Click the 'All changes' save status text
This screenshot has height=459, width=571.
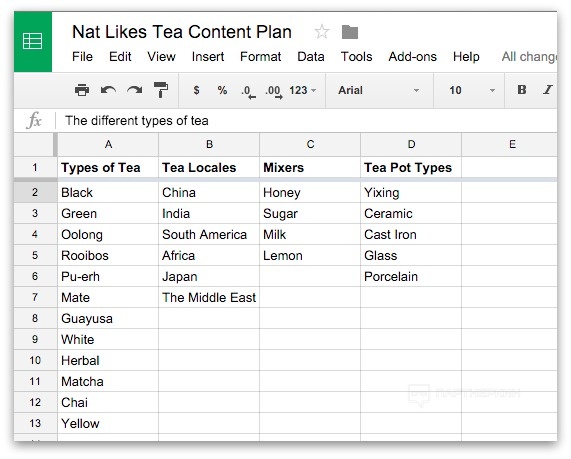tap(529, 57)
